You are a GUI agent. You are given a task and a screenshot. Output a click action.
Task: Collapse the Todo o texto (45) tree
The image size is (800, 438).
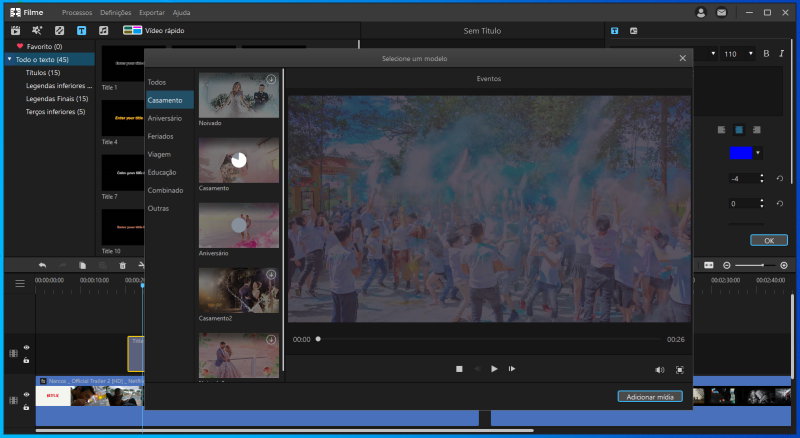[x=9, y=59]
